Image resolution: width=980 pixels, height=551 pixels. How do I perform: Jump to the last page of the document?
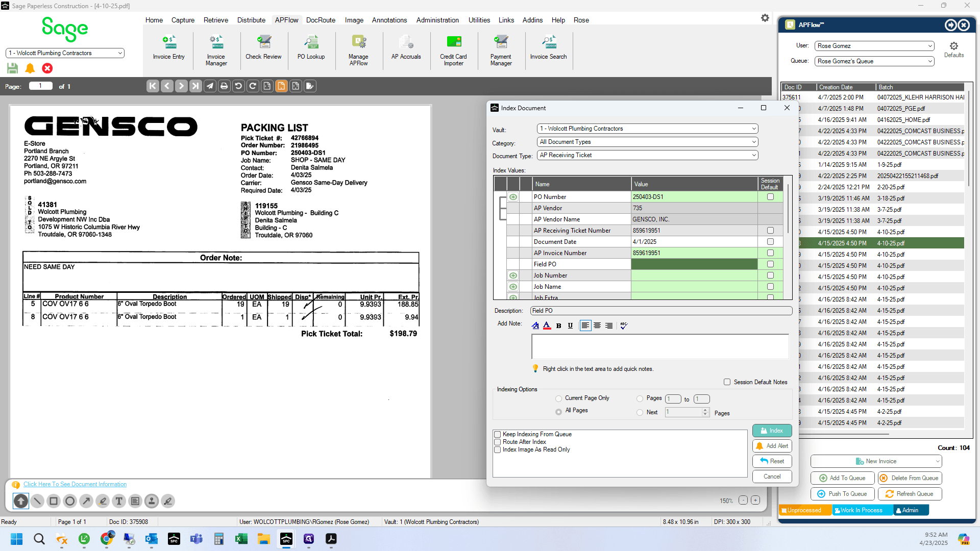195,86
